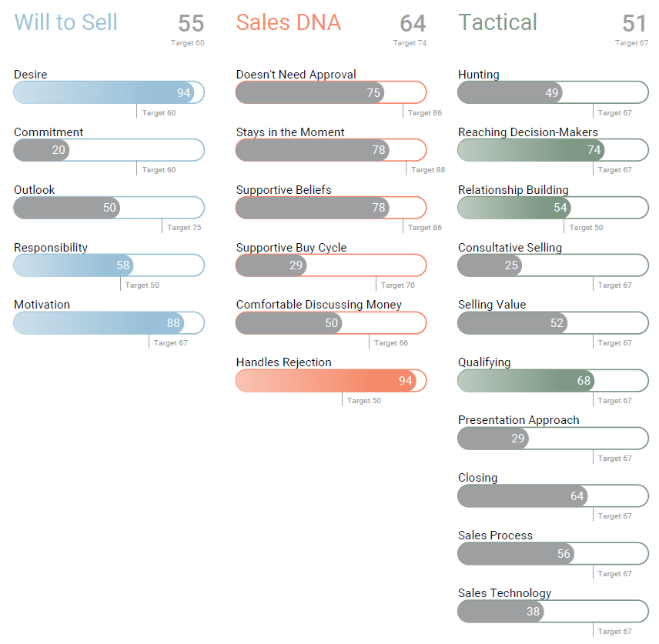Click the Supportive Buy Cycle bar
Viewport: 659px width, 644px height.
click(330, 265)
